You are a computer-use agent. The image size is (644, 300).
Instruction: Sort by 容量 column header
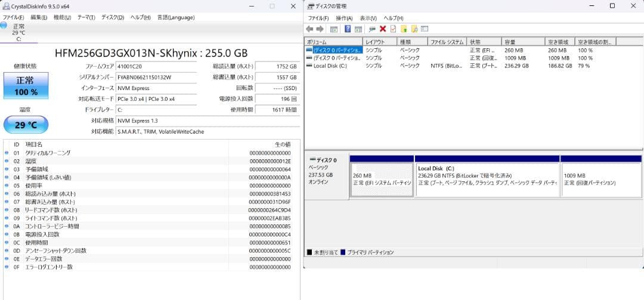coord(524,42)
